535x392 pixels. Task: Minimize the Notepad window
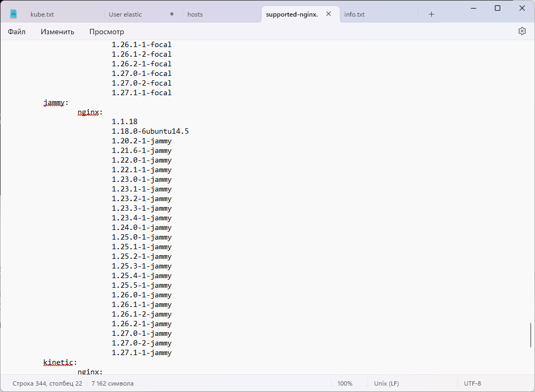pyautogui.click(x=473, y=8)
